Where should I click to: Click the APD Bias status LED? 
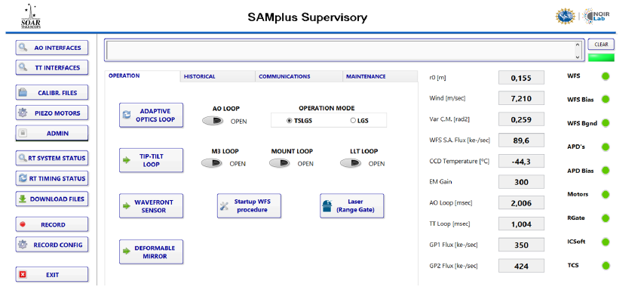[606, 171]
